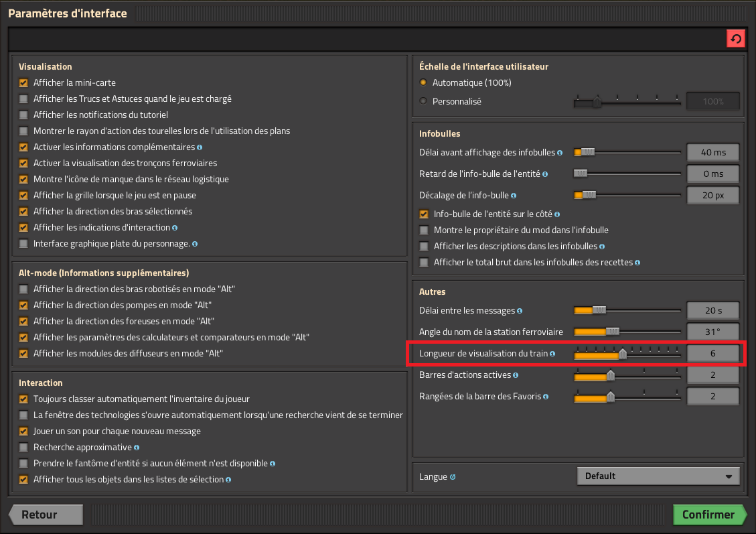Click info icon next to "Barres d'actions actives"
This screenshot has height=534, width=756.
tap(516, 375)
